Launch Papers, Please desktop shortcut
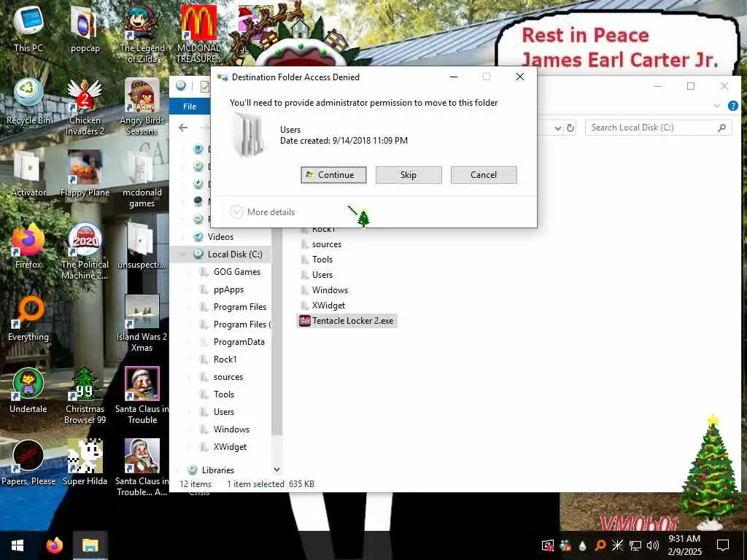The image size is (747, 560). tap(28, 463)
